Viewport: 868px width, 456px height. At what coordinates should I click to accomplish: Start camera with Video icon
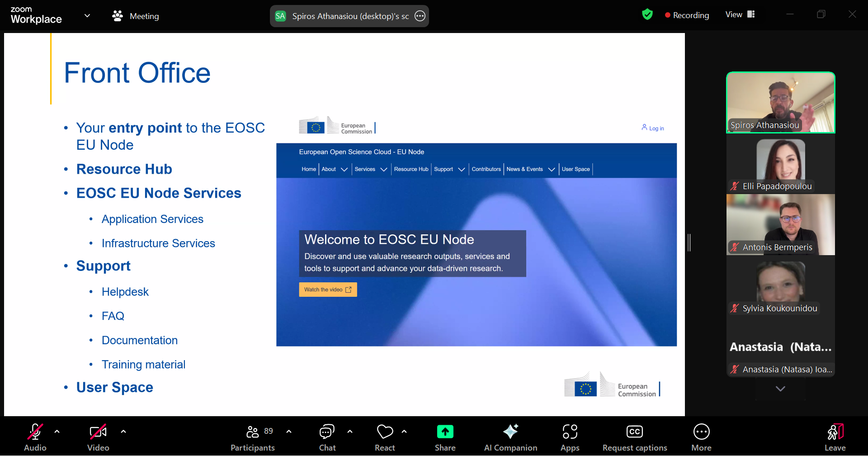click(98, 432)
